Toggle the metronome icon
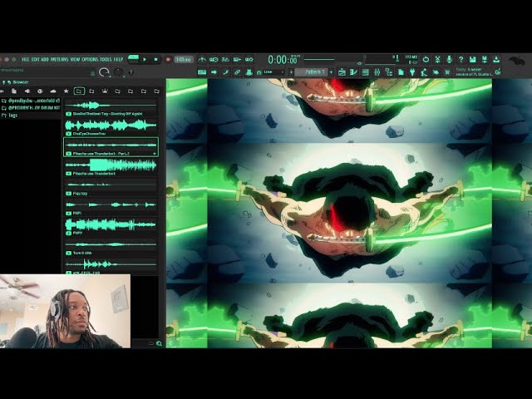 click(x=202, y=60)
